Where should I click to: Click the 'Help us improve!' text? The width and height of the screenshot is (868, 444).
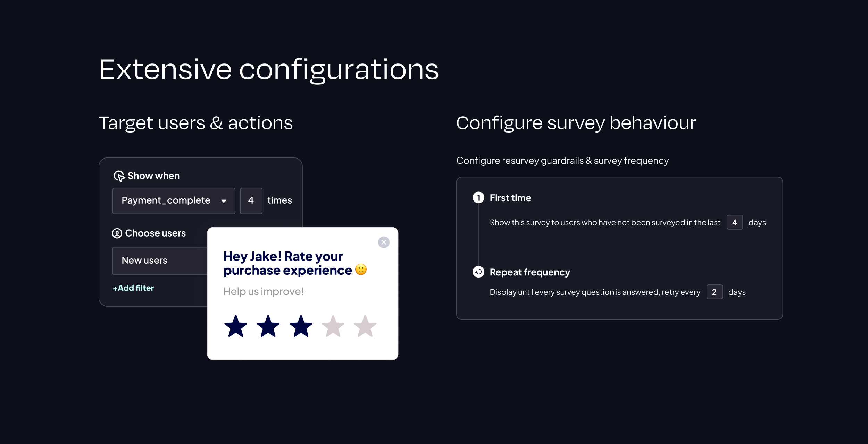264,291
